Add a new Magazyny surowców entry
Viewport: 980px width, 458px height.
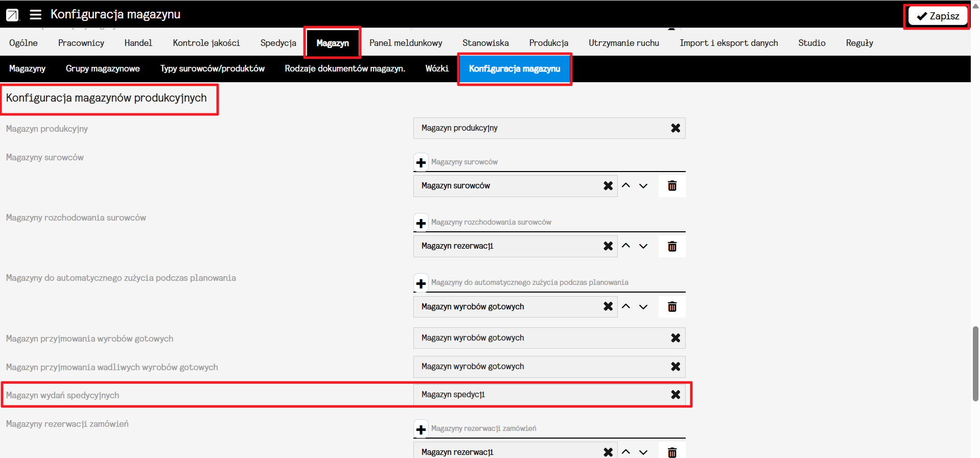tap(421, 162)
